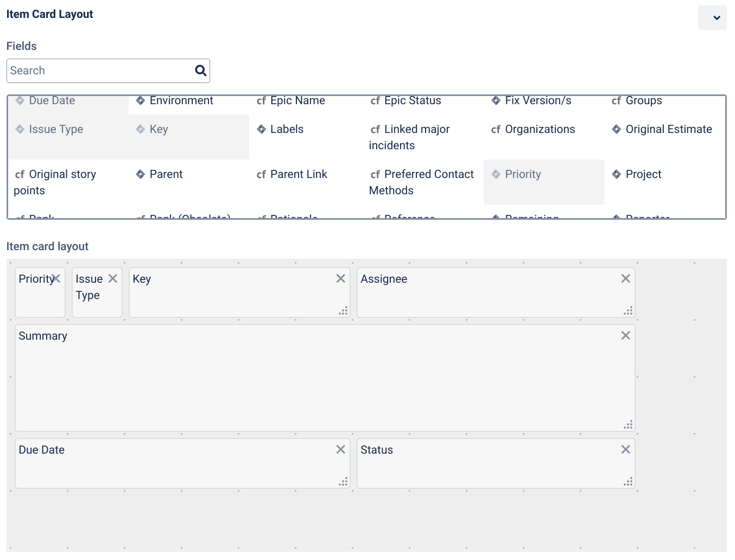Click the Status card resize handle

tap(629, 482)
